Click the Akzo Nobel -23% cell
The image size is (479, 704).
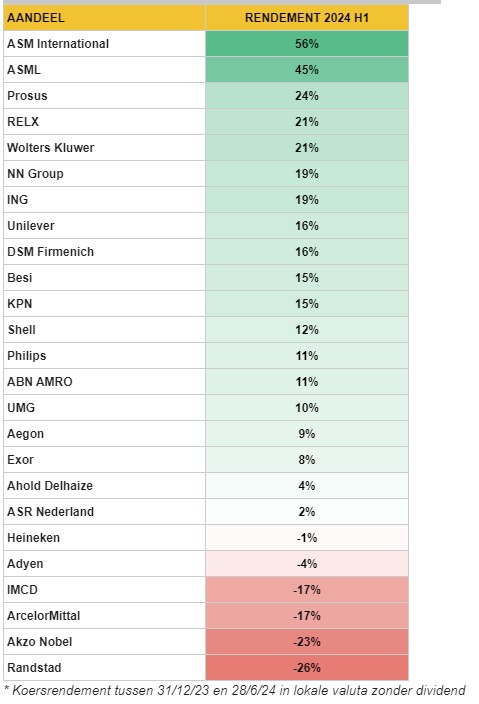click(x=307, y=642)
